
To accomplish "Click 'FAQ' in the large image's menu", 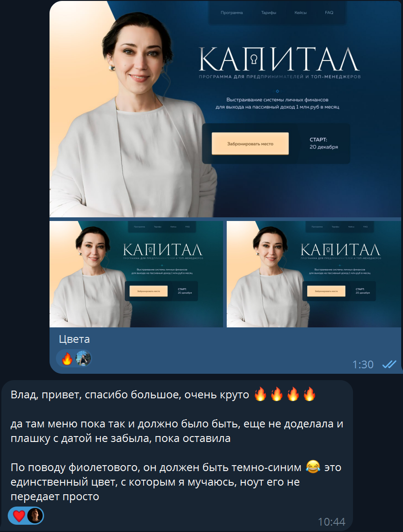I will point(329,13).
